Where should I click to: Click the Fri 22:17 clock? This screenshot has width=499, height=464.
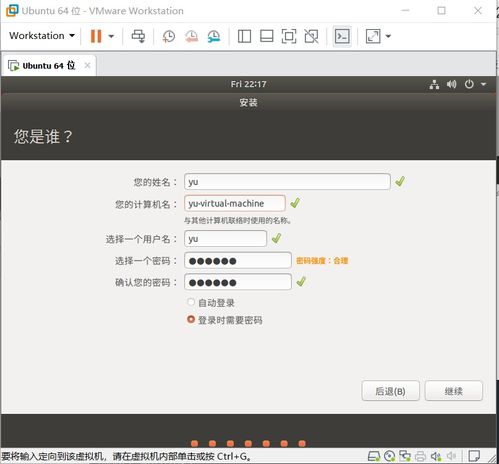click(248, 84)
